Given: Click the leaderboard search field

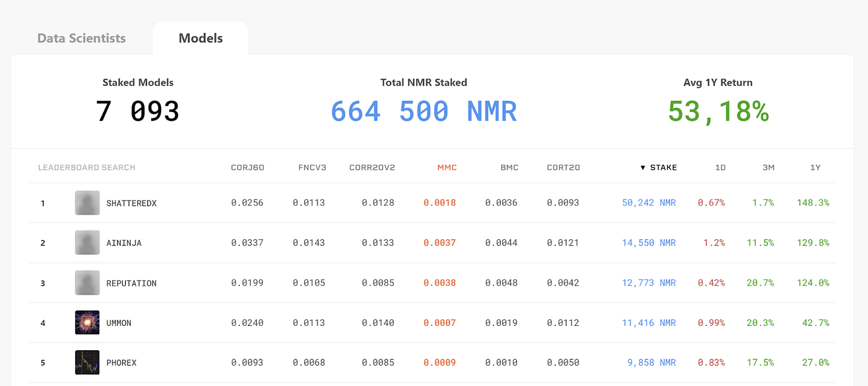Looking at the screenshot, I should click(x=87, y=167).
